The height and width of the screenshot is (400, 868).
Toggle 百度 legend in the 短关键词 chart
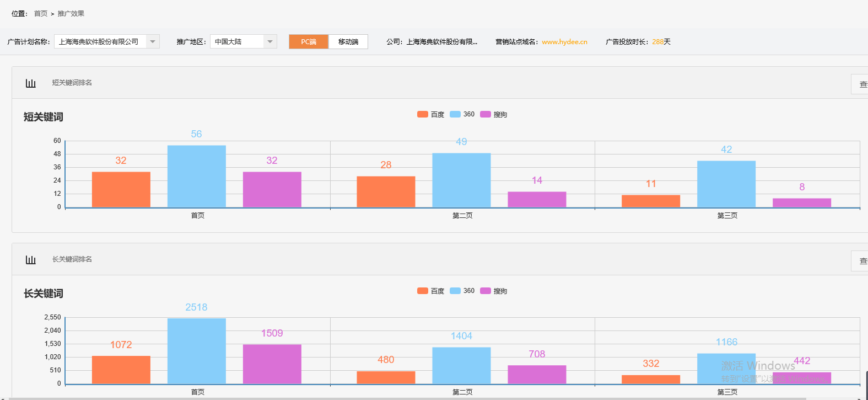pos(431,114)
